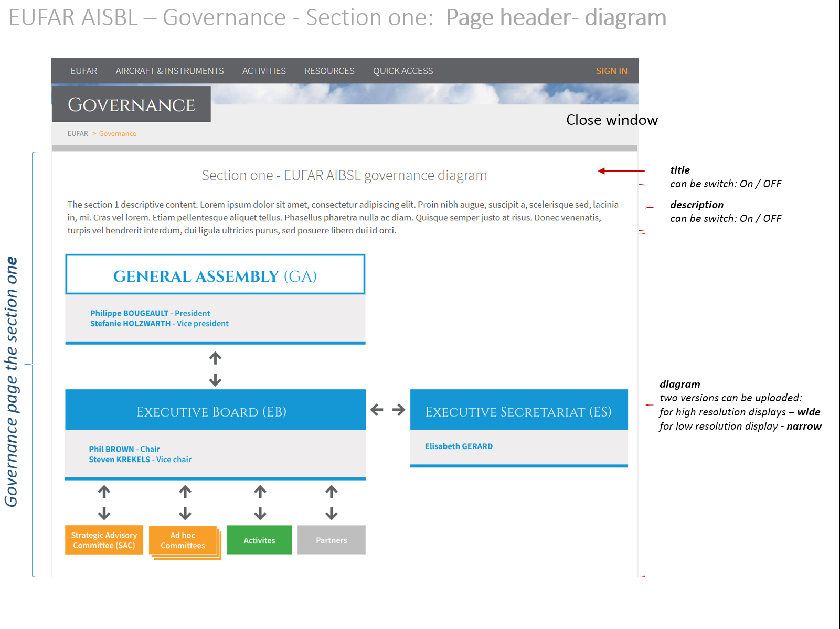Click the Sign In link
840x629 pixels.
(x=611, y=71)
